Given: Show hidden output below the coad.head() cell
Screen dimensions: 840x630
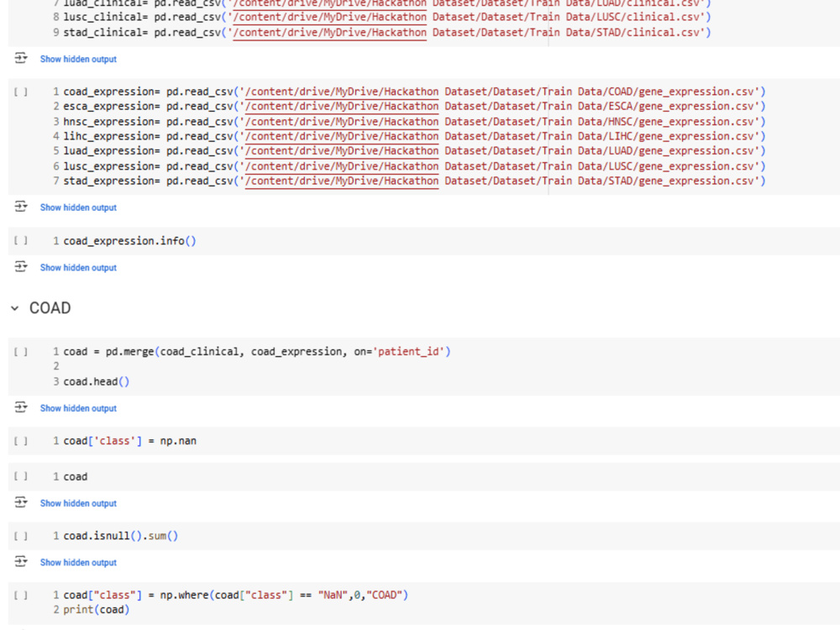Looking at the screenshot, I should 78,408.
